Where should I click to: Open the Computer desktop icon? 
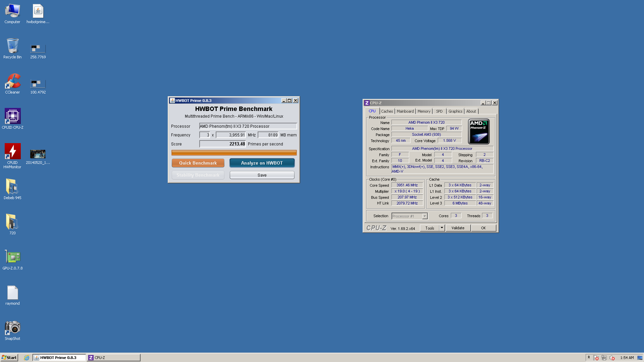12,13
